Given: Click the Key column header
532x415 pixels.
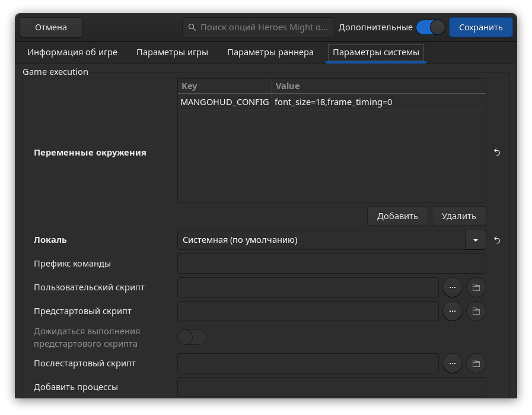Looking at the screenshot, I should (x=225, y=86).
